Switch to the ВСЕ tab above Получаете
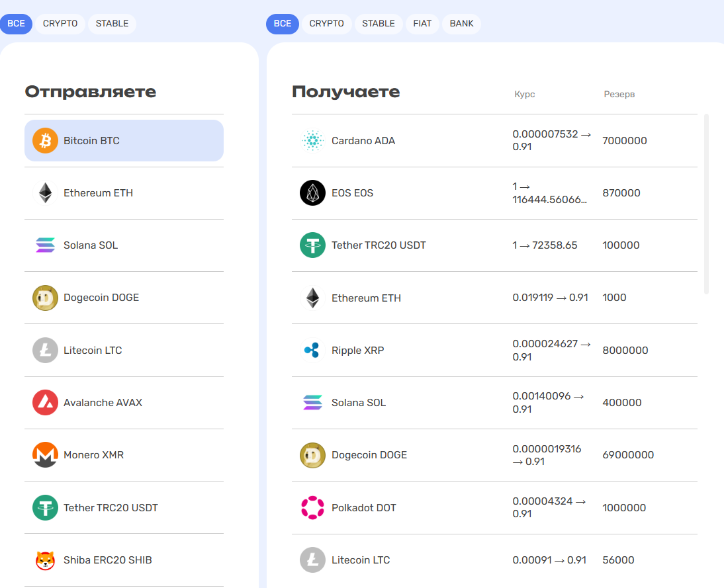Screen dimensions: 724x588 [283, 24]
